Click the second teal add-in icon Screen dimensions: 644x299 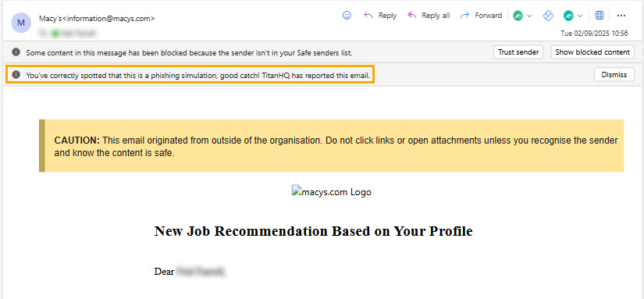click(x=568, y=16)
